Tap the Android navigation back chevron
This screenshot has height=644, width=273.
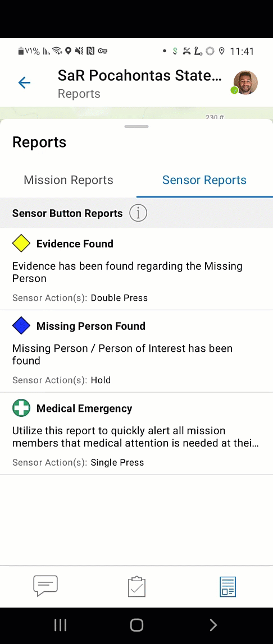click(x=213, y=625)
